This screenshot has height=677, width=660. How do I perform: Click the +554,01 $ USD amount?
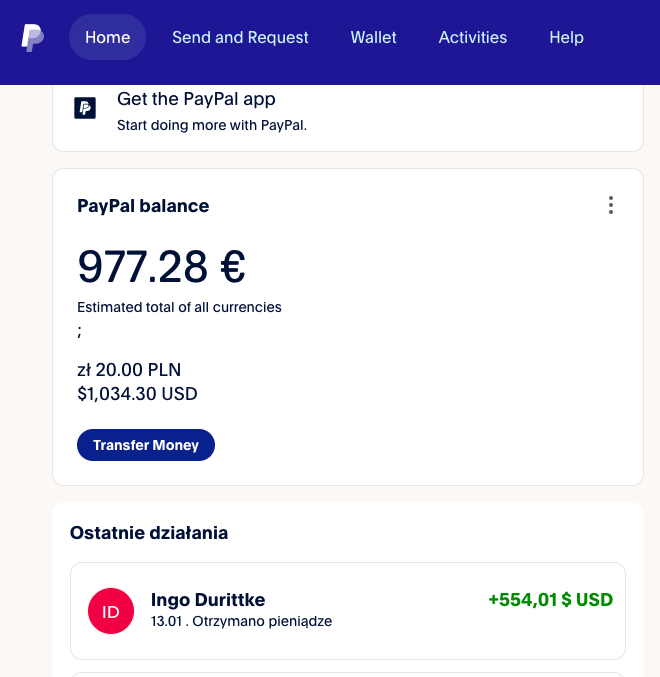pos(550,600)
